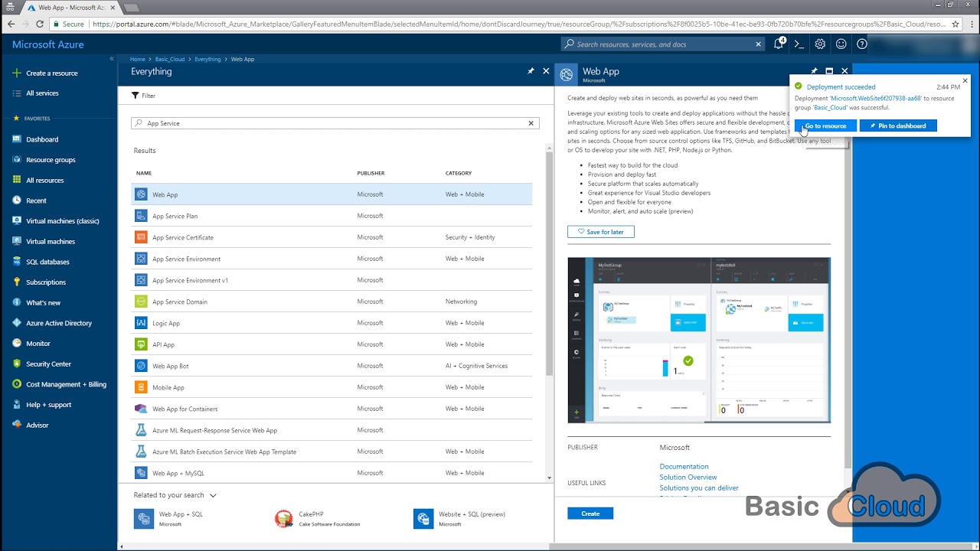Open the Solution Overview link
Screen dimensions: 980x551
688,478
